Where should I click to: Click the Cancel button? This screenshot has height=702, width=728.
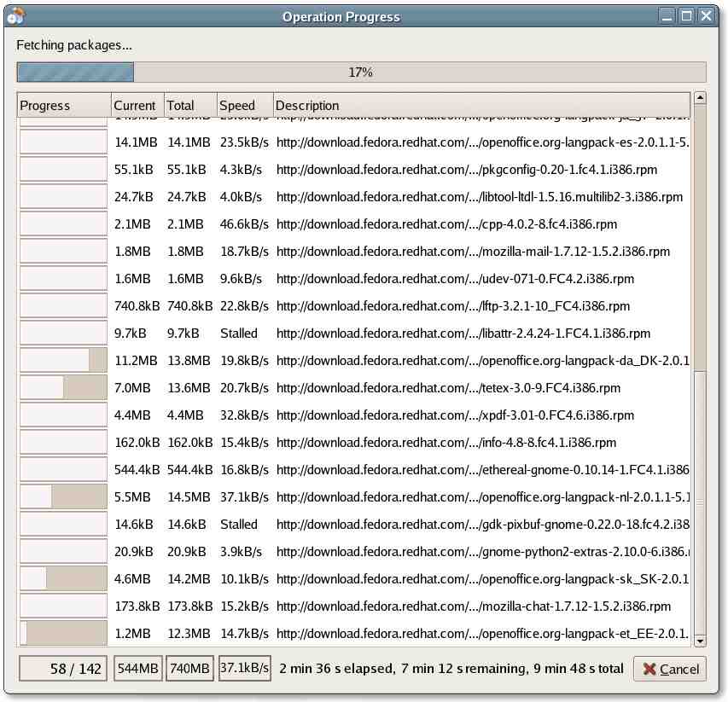point(670,669)
